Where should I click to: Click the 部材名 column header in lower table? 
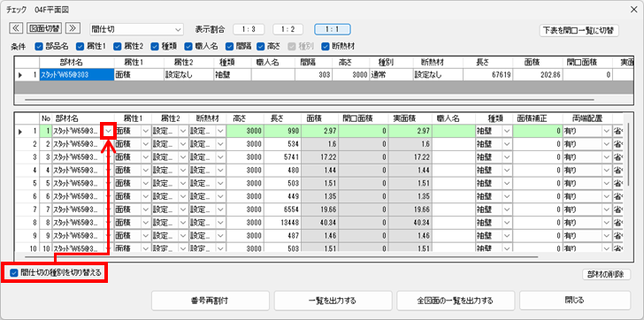click(x=77, y=118)
